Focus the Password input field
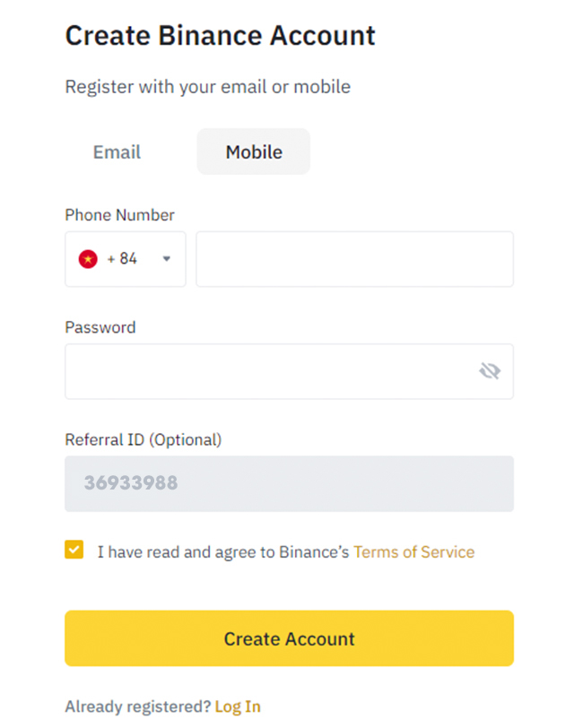The image size is (574, 728). tap(289, 371)
